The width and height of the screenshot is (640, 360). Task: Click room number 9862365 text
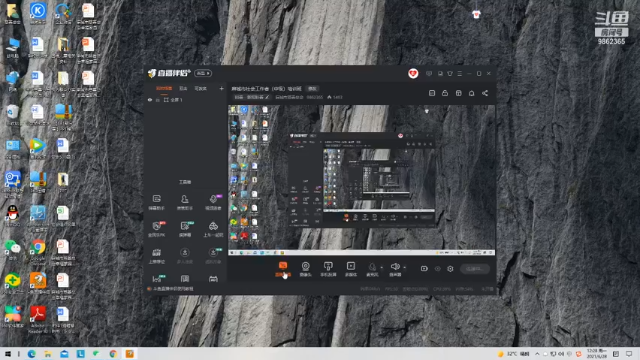pos(315,97)
